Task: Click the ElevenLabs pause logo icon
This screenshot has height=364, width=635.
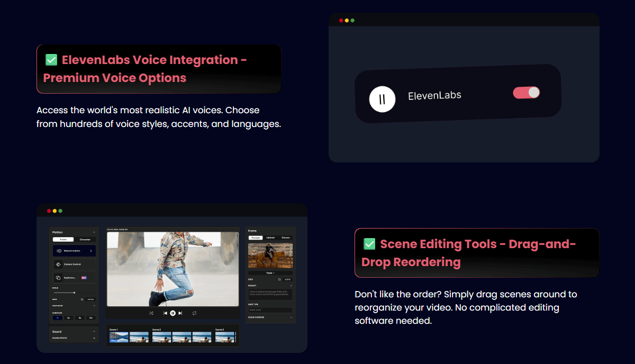Action: pyautogui.click(x=382, y=99)
